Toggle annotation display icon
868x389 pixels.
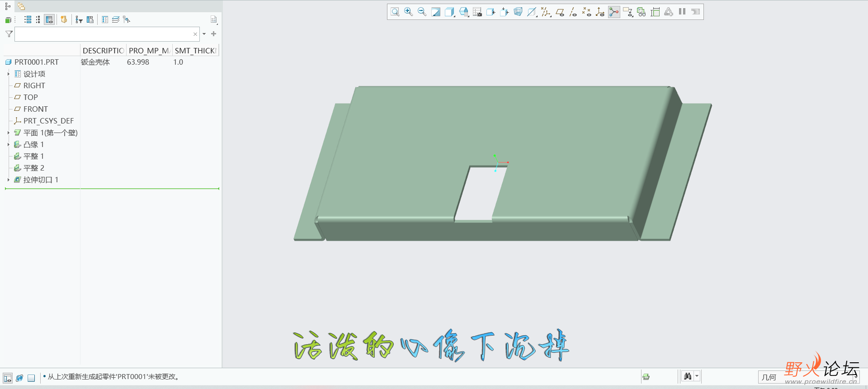coord(628,12)
